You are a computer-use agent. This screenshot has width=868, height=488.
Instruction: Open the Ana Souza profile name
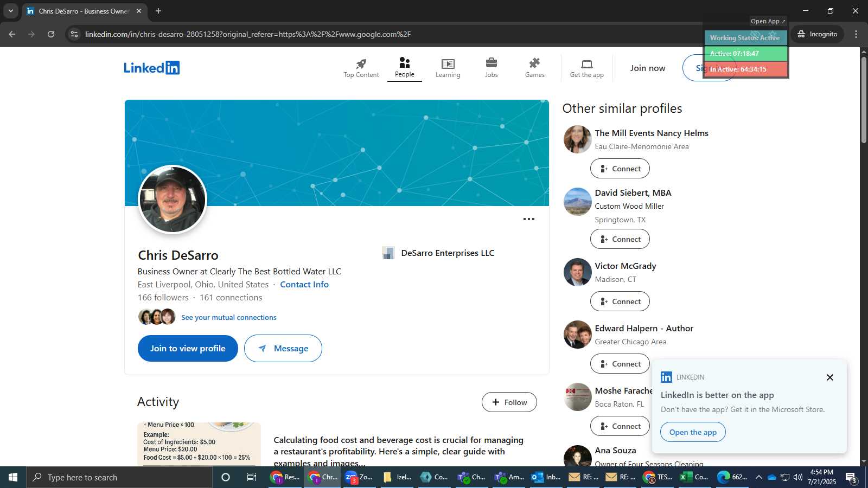(615, 451)
